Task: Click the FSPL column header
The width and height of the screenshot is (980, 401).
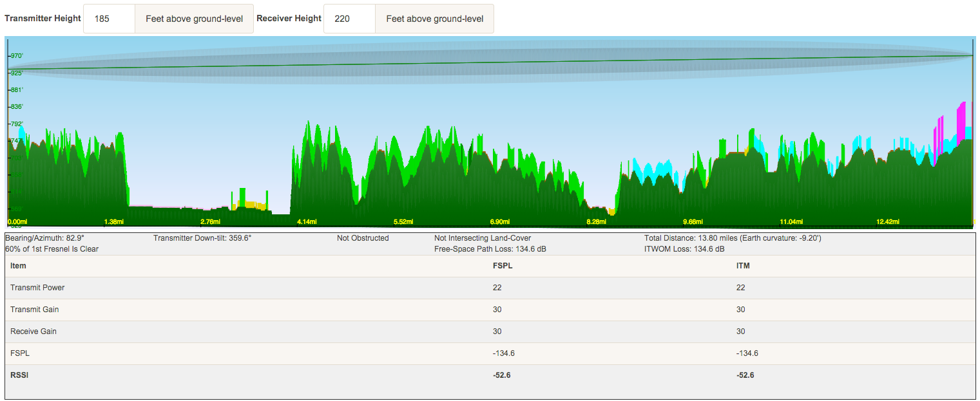Action: coord(501,266)
